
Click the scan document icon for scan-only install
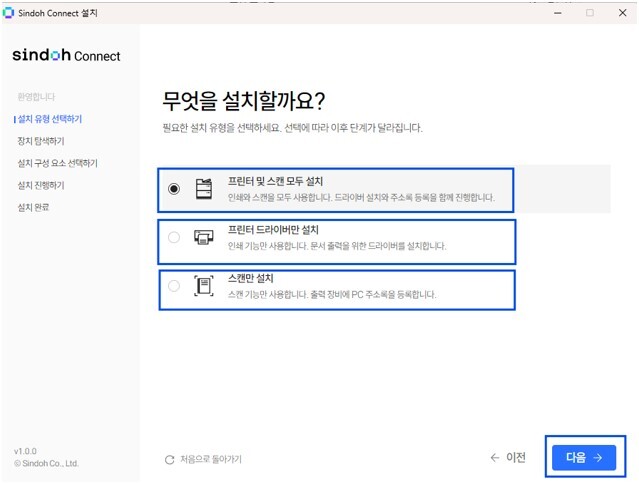click(x=204, y=286)
